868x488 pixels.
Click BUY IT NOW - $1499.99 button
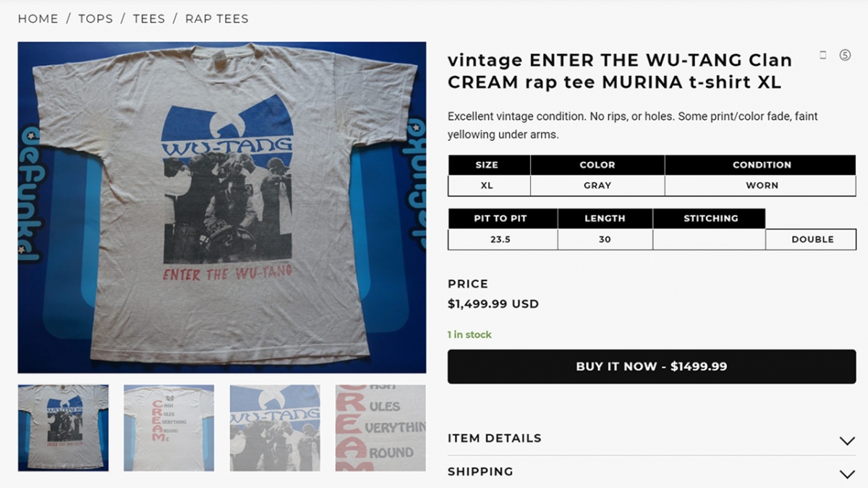[x=652, y=367]
